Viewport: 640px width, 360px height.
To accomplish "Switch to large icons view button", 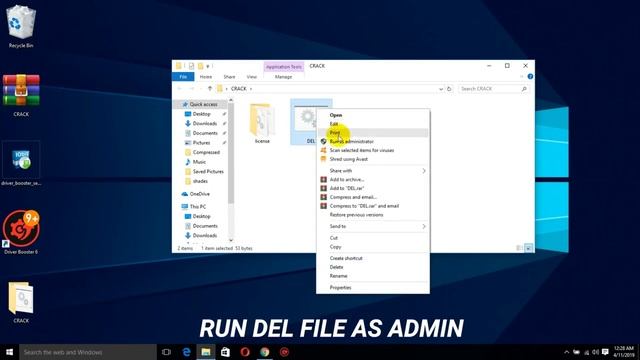I will pos(529,248).
